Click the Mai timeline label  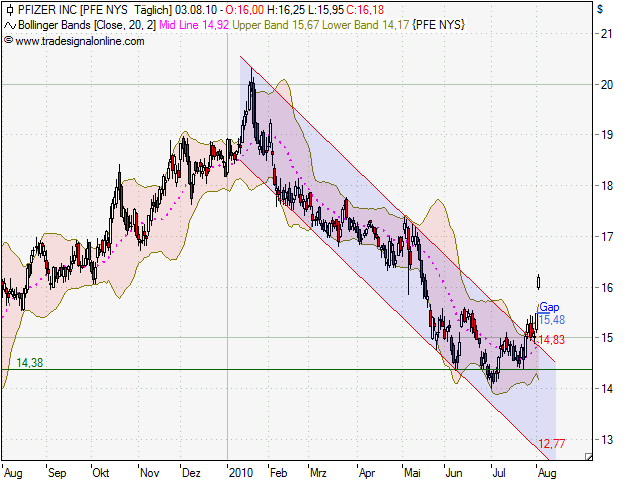coord(412,473)
